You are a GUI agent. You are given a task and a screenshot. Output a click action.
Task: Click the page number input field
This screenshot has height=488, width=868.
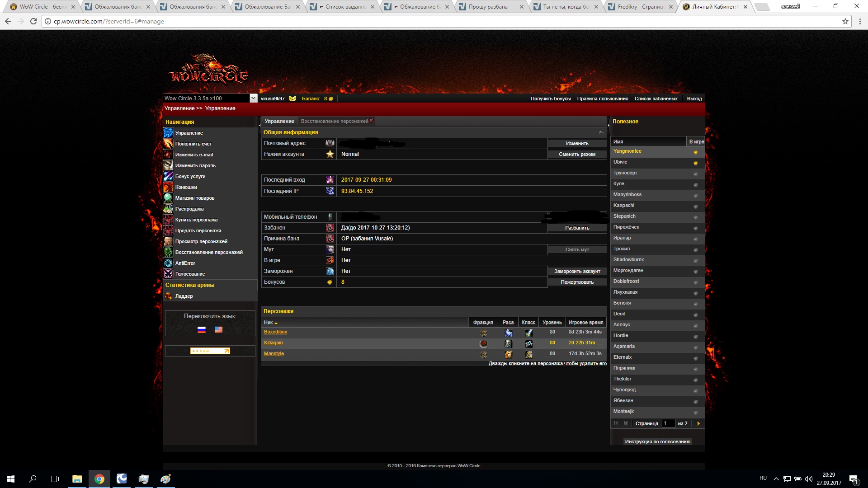point(667,423)
